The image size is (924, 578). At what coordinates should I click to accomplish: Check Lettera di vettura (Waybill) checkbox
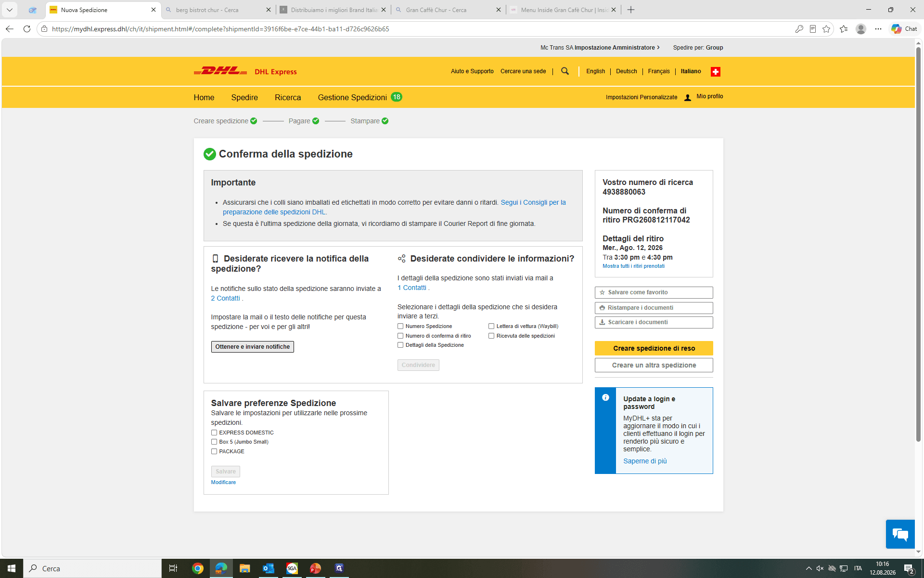[x=491, y=326]
